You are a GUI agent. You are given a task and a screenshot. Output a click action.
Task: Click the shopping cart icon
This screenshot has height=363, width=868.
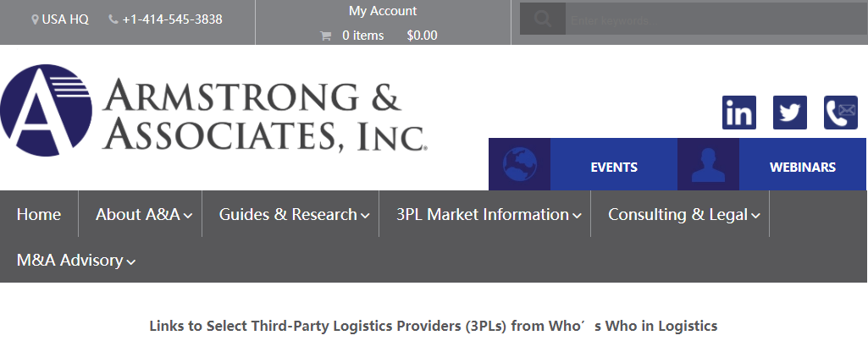pos(325,36)
